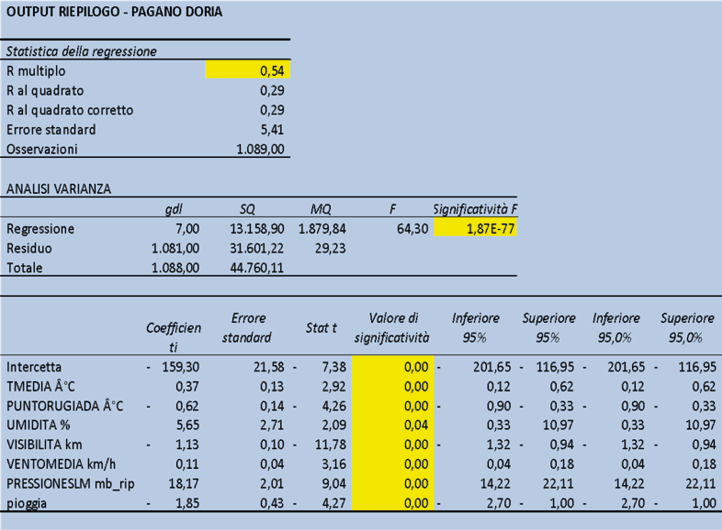The width and height of the screenshot is (722, 530).
Task: Click the 'R al quadrato' label
Action: [45, 91]
